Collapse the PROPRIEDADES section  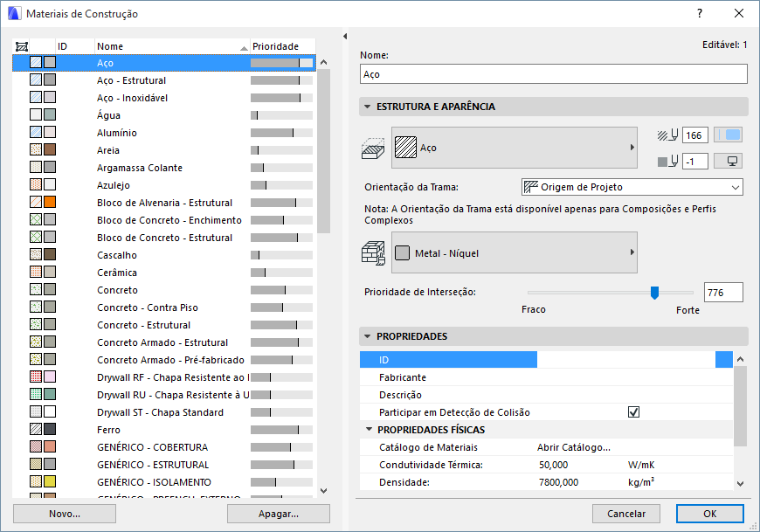click(368, 336)
